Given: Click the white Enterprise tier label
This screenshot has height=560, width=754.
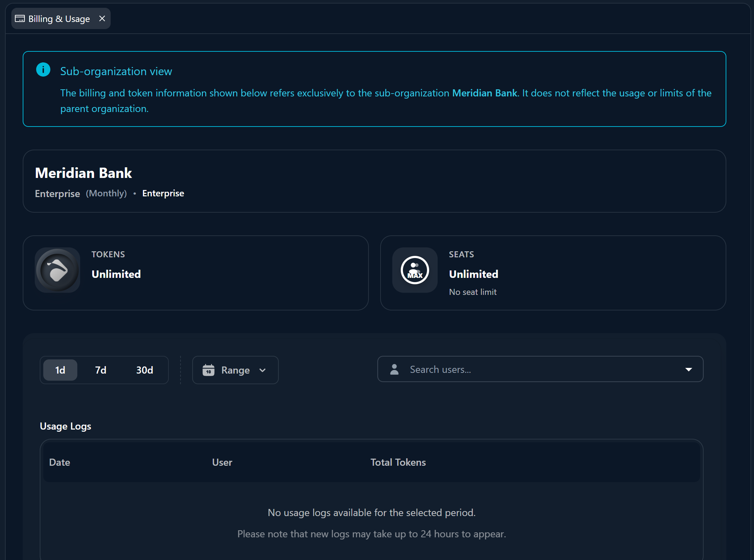Looking at the screenshot, I should 163,193.
